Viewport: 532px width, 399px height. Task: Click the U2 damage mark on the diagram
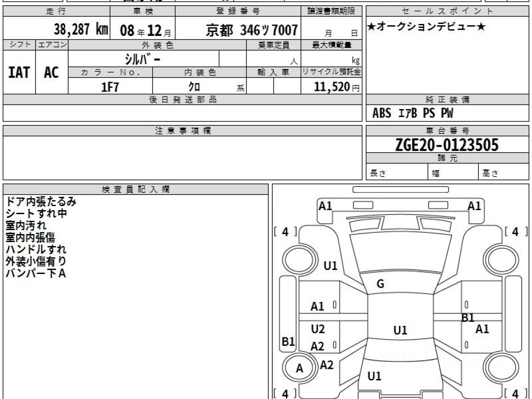coord(318,329)
